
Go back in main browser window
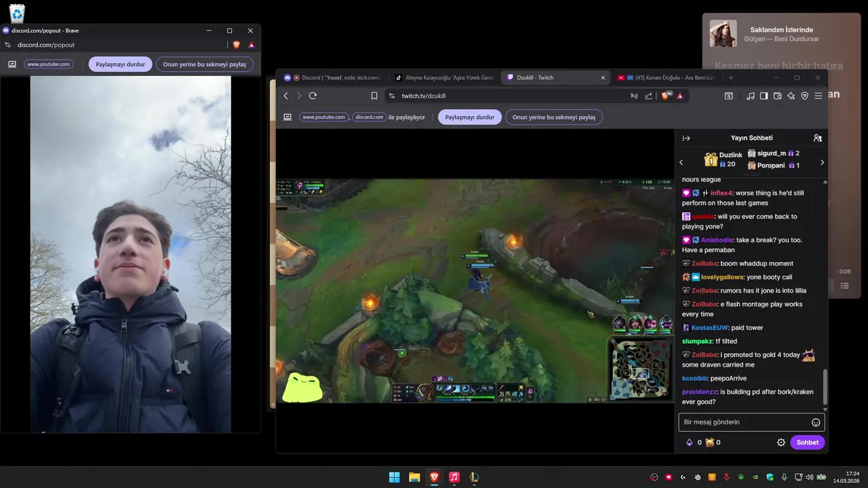(x=286, y=96)
